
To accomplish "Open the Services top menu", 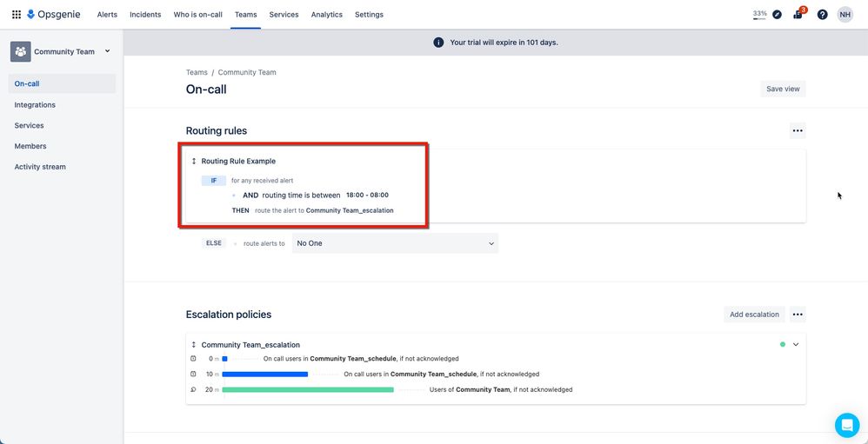I will (284, 15).
